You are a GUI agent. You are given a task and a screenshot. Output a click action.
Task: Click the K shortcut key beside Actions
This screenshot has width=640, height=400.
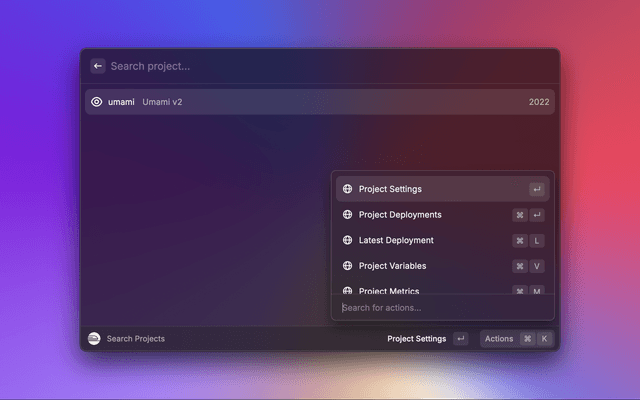(x=544, y=339)
